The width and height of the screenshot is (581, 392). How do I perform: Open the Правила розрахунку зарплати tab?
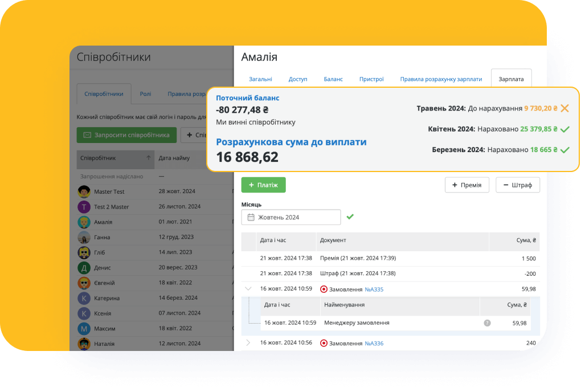(441, 79)
